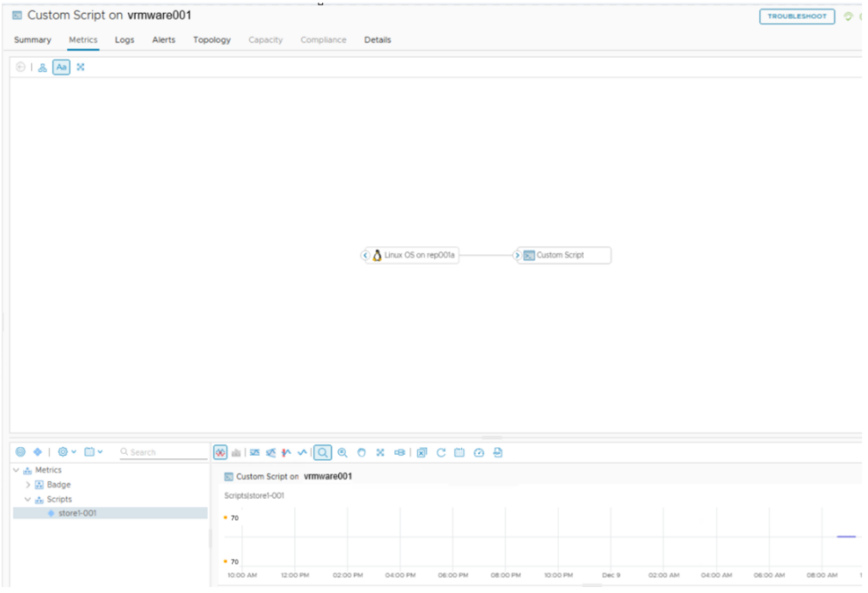Select the store1-001 metric

pyautogui.click(x=76, y=513)
